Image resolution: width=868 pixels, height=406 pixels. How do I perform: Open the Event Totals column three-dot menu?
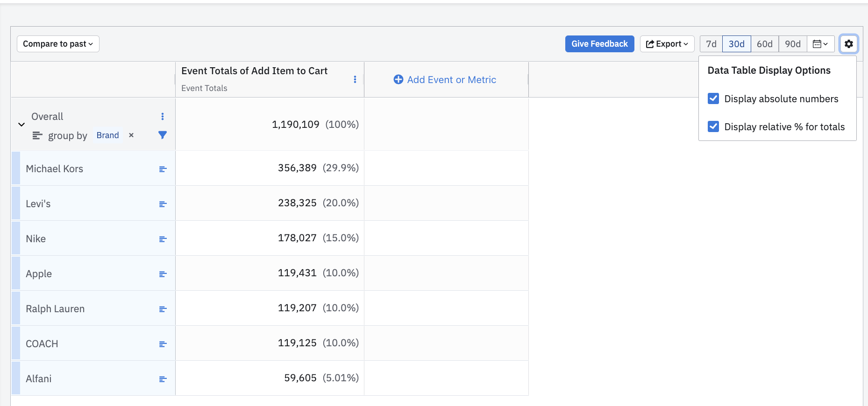(x=355, y=79)
